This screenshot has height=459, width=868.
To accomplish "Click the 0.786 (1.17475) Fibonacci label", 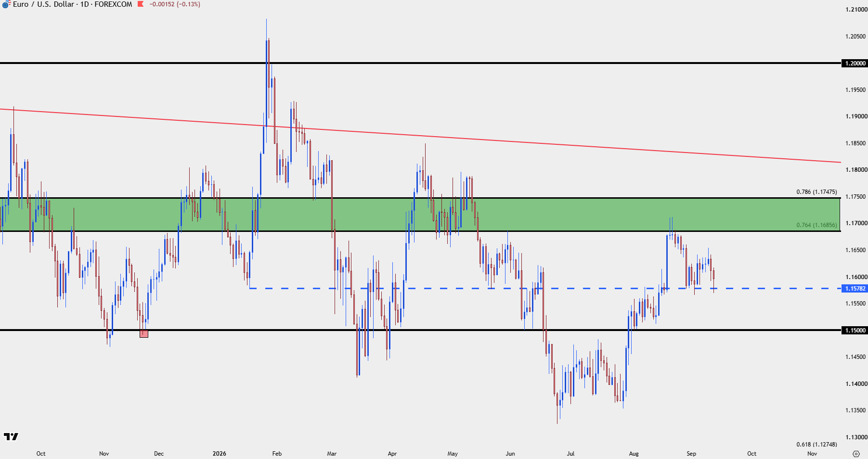I will [816, 192].
